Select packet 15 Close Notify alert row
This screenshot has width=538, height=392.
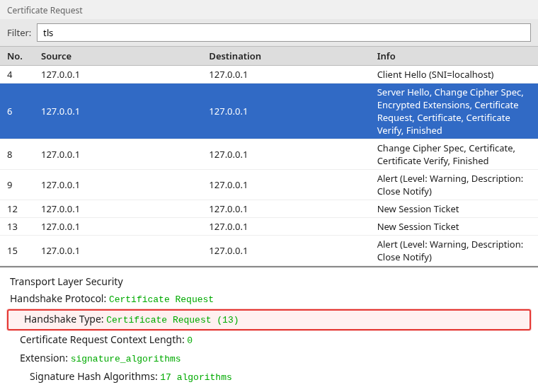pyautogui.click(x=269, y=250)
